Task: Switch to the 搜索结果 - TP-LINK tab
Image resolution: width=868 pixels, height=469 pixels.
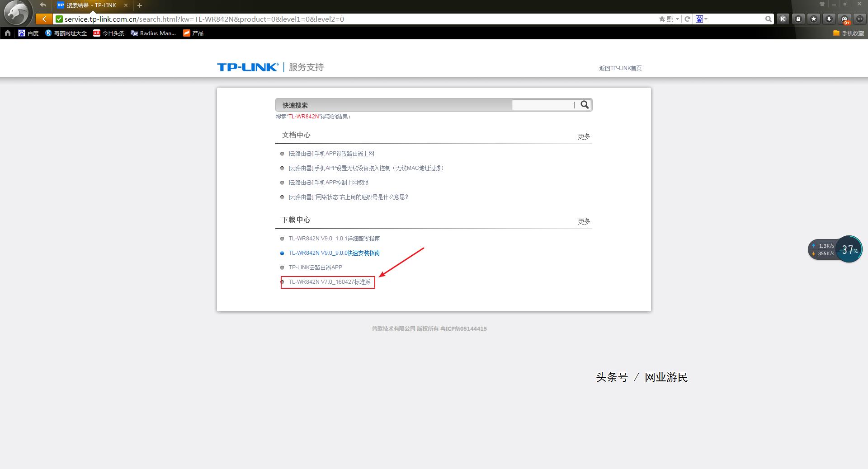Action: point(91,5)
